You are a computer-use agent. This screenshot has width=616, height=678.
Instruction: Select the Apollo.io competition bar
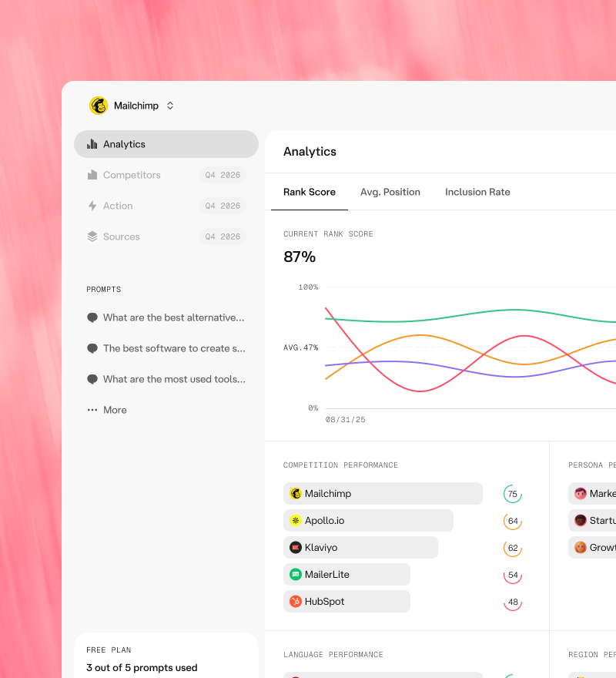point(368,521)
